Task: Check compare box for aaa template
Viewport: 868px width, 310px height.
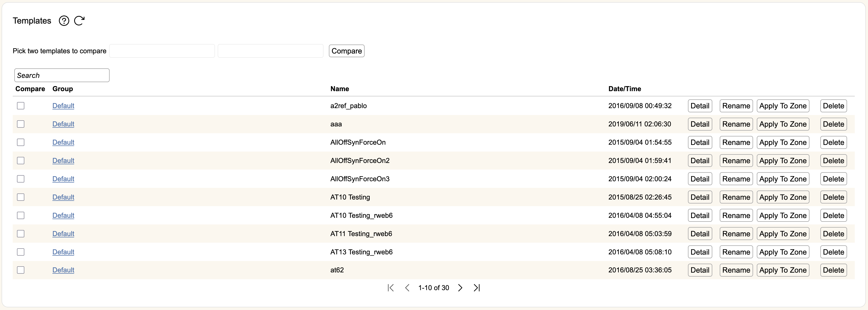Action: click(21, 124)
